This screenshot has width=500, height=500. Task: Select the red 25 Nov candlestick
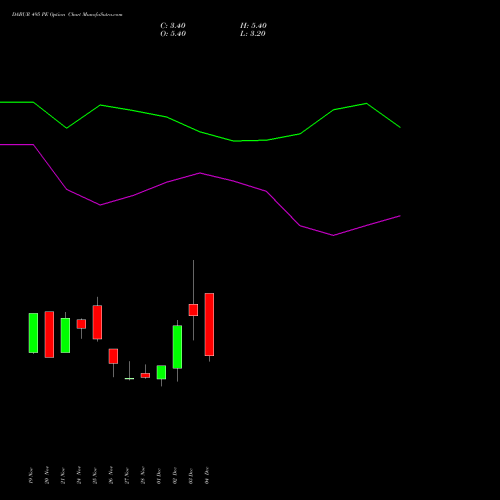click(x=97, y=322)
